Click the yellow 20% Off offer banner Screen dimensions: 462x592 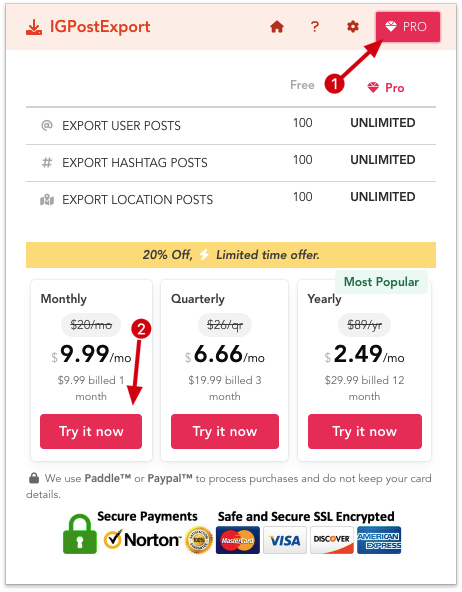[x=231, y=255]
